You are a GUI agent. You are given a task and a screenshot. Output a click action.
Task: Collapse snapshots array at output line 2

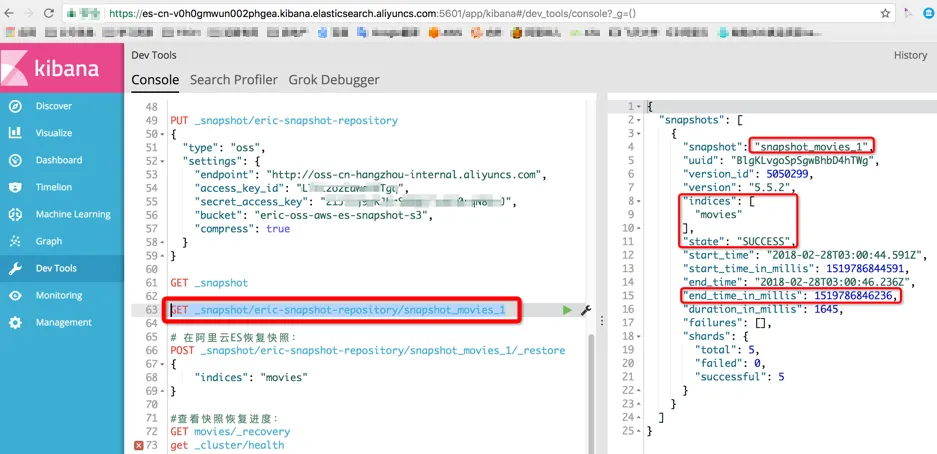tap(641, 120)
